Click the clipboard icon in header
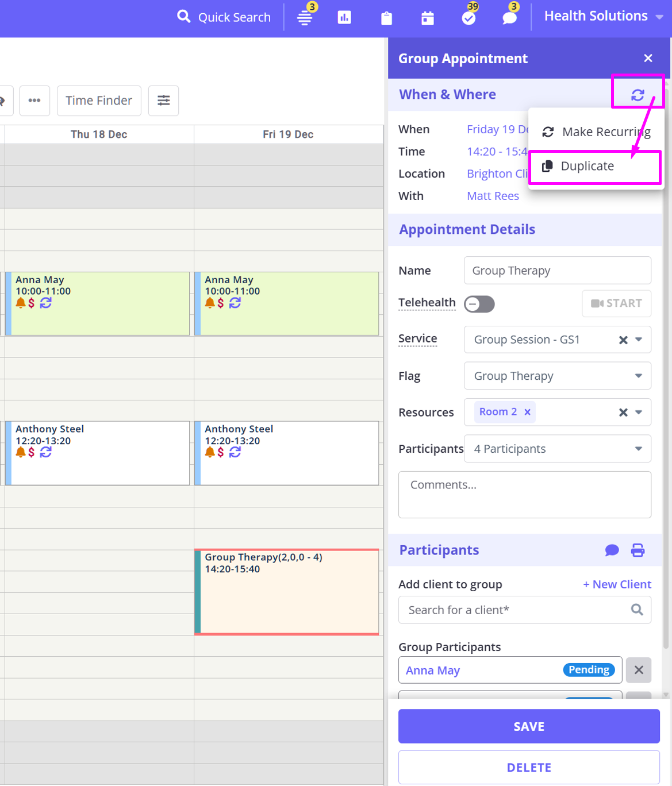The width and height of the screenshot is (672, 786). click(x=386, y=18)
